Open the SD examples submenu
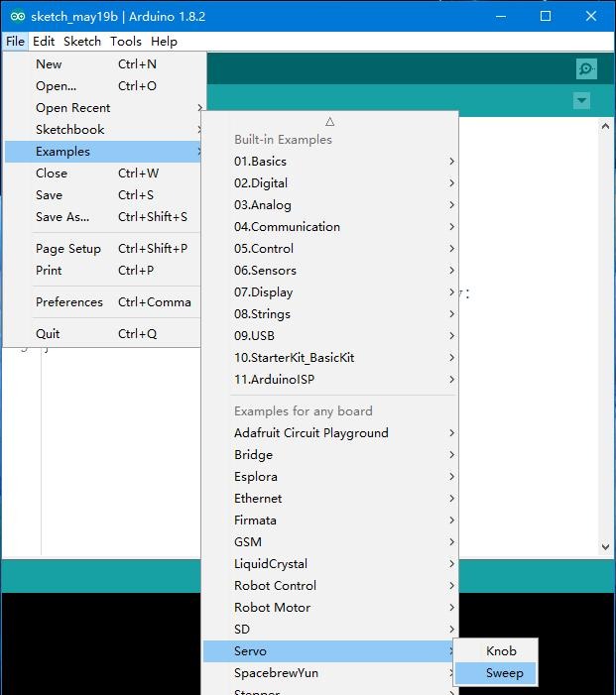The height and width of the screenshot is (695, 616). click(330, 629)
